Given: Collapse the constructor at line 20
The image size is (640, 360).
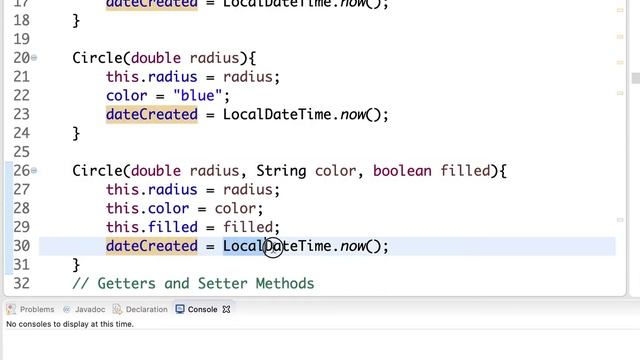Looking at the screenshot, I should pos(34,58).
